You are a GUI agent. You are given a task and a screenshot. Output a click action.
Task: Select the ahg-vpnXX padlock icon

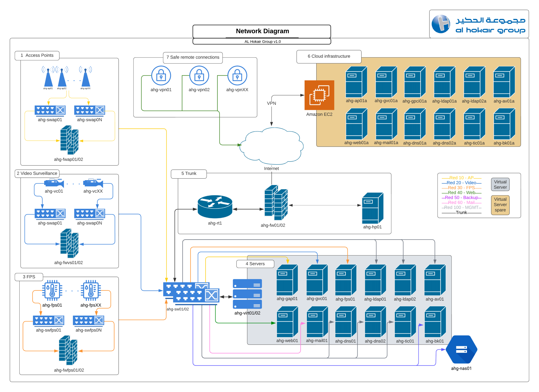coord(237,75)
